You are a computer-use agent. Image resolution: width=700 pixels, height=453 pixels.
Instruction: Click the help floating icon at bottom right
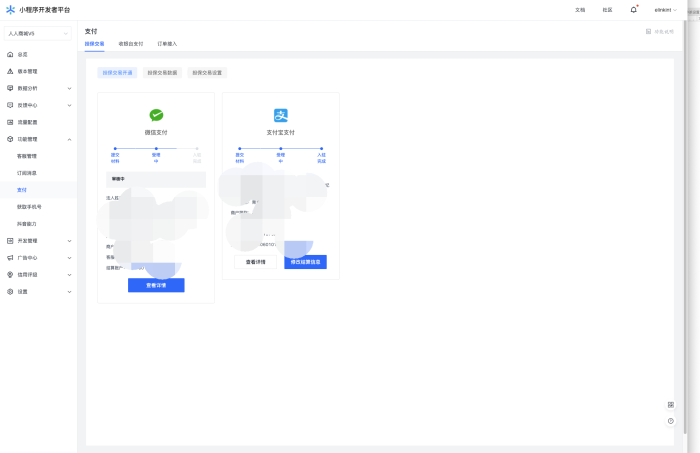pos(671,421)
